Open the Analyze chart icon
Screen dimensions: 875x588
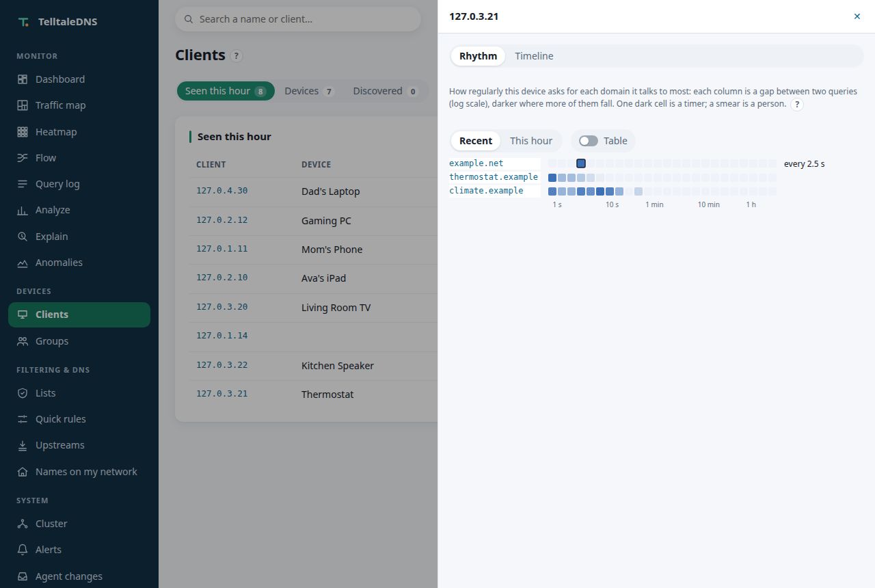tap(23, 210)
